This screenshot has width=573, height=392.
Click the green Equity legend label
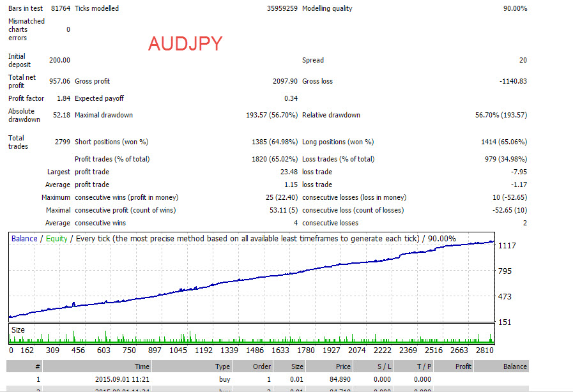[x=57, y=239]
